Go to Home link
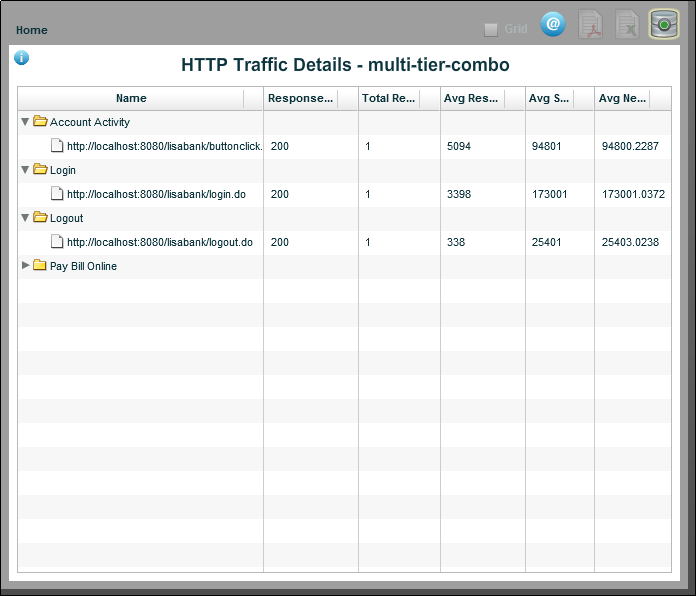This screenshot has width=696, height=596. click(32, 30)
